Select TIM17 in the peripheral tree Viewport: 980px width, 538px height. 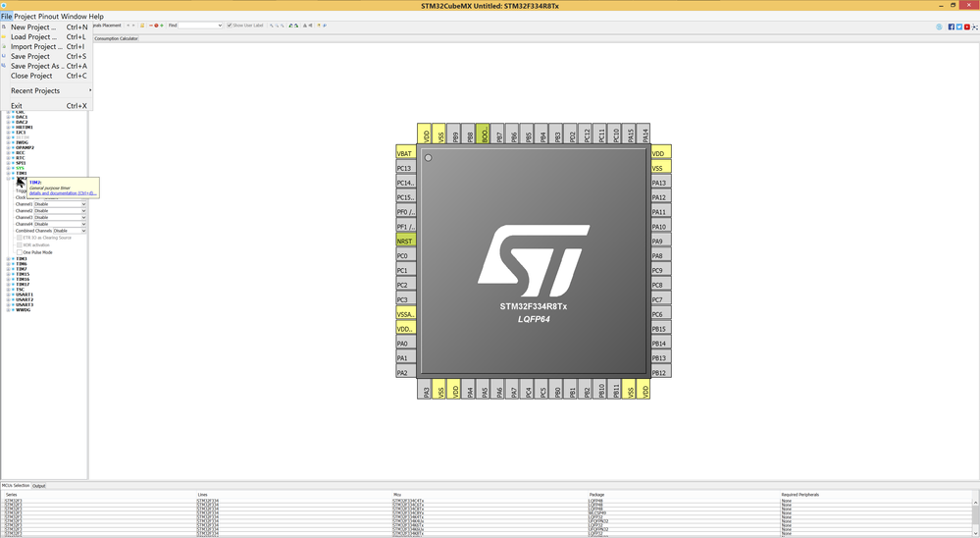tap(23, 284)
